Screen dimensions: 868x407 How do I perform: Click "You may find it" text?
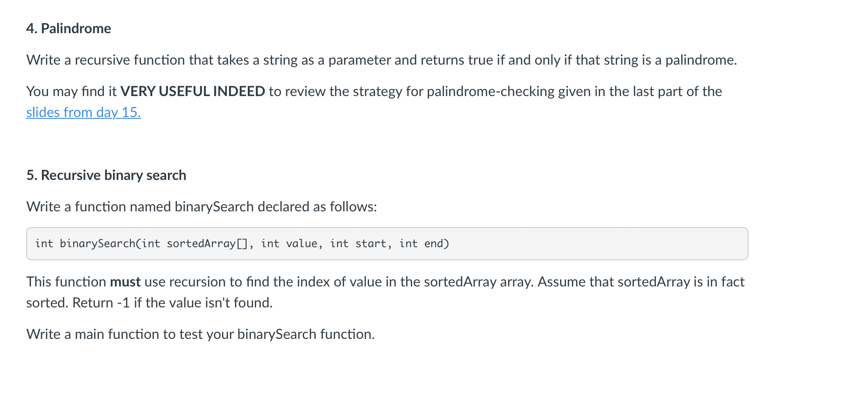point(72,91)
